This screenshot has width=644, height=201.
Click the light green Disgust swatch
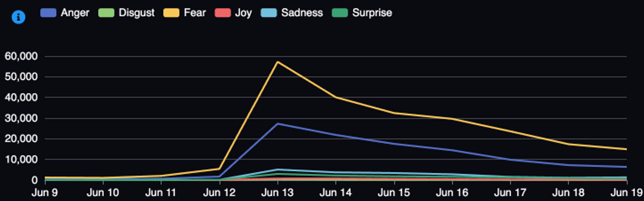click(x=106, y=13)
